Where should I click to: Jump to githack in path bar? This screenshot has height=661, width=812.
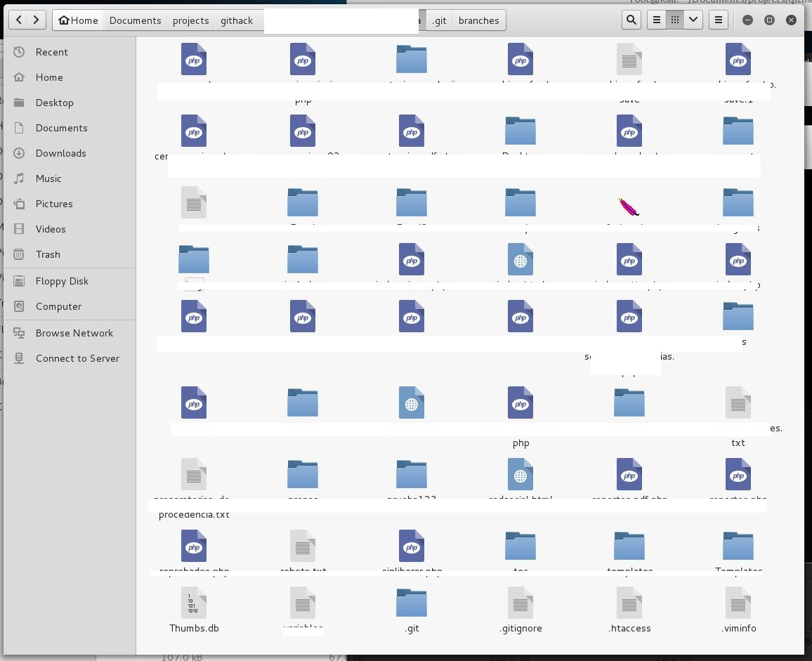point(237,20)
